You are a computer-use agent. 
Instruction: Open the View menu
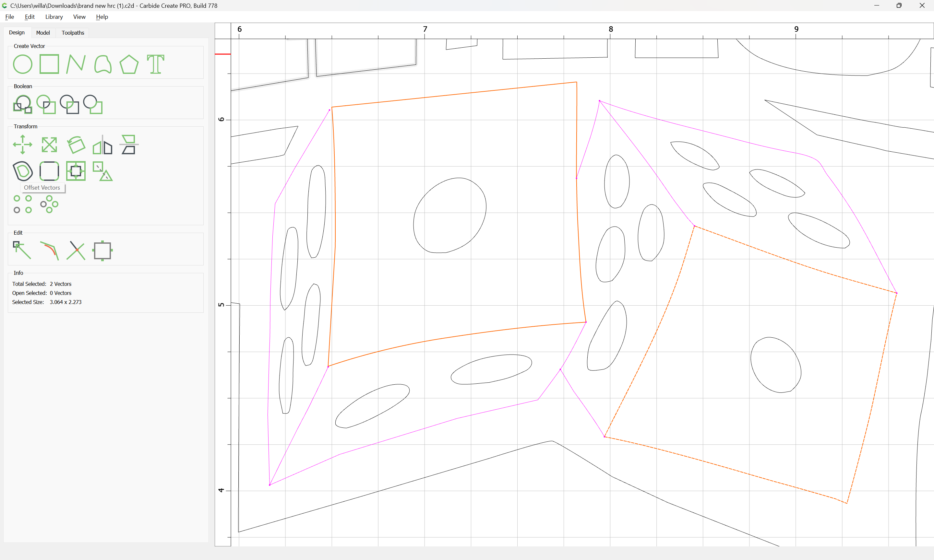(79, 17)
